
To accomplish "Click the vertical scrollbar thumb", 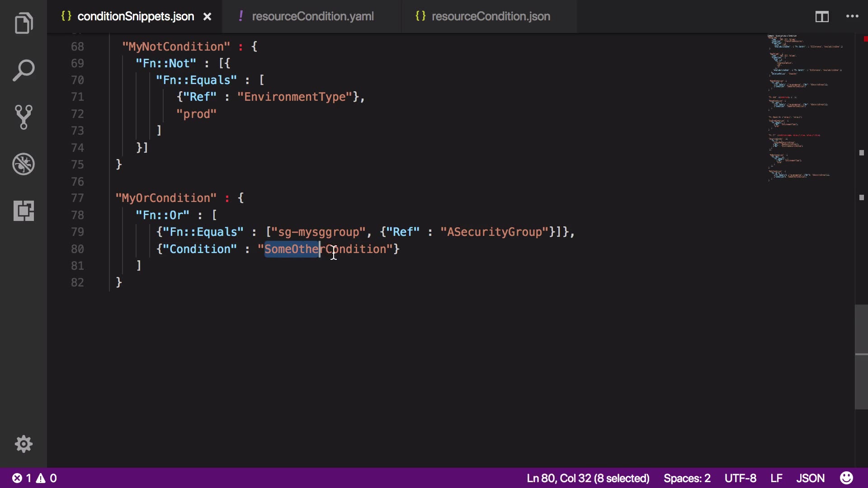I will [861, 357].
